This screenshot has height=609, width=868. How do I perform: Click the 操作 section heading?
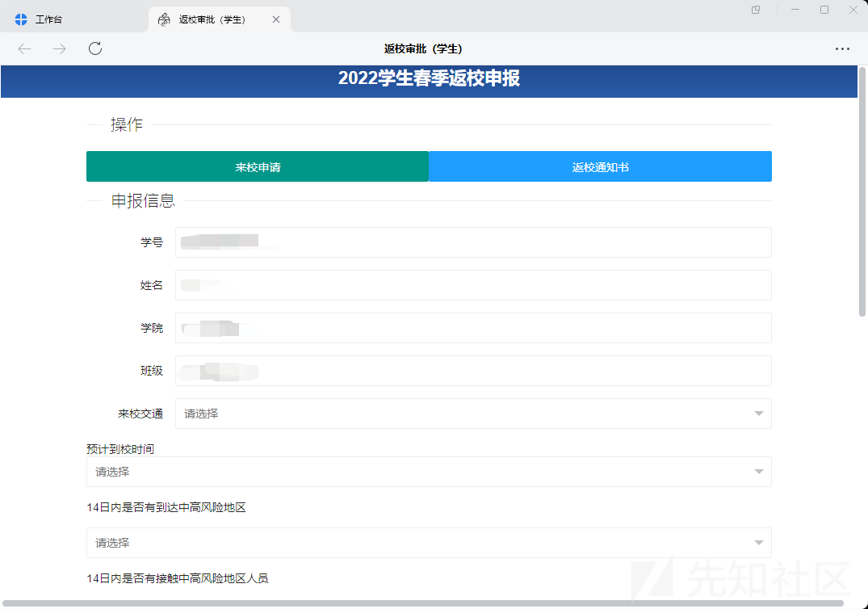coord(127,124)
